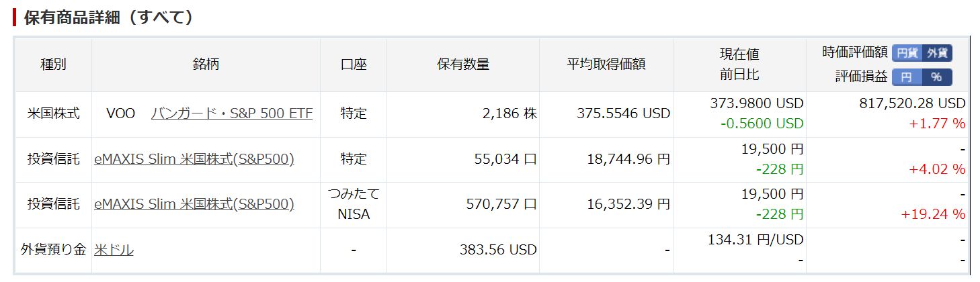Open the バンガード・S&P 500 ETF link
Viewport: 980px width, 282px height.
[232, 113]
